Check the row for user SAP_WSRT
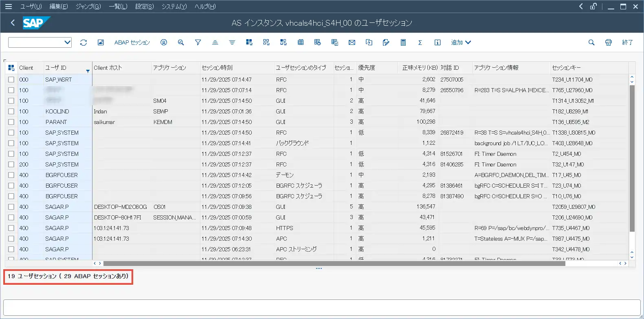This screenshot has width=644, height=319. [11, 80]
